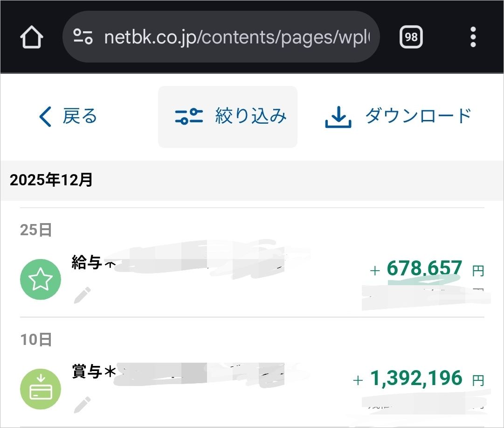The image size is (504, 428).
Task: Tap the +1,392,196 円 amount
Action: (x=416, y=379)
